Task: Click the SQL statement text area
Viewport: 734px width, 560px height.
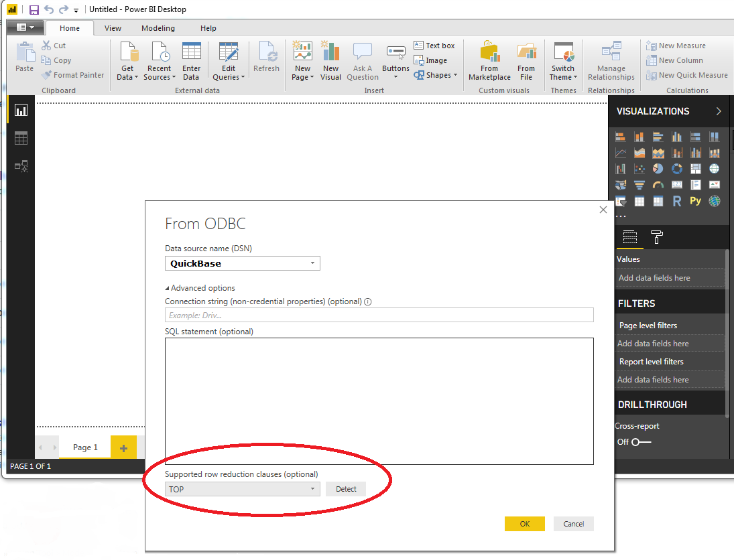Action: [x=379, y=401]
